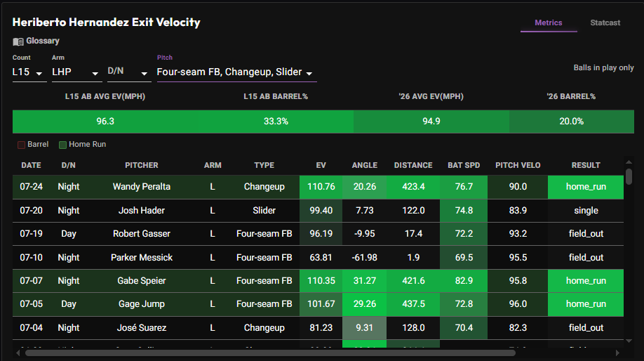This screenshot has width=644, height=361.
Task: Switch to the Statcast tab
Action: [605, 22]
